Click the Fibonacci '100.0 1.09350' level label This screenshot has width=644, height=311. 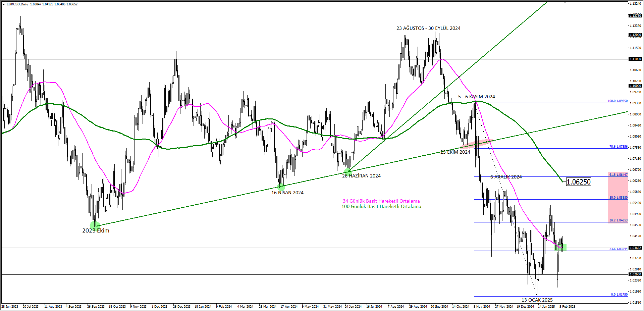[x=618, y=101]
